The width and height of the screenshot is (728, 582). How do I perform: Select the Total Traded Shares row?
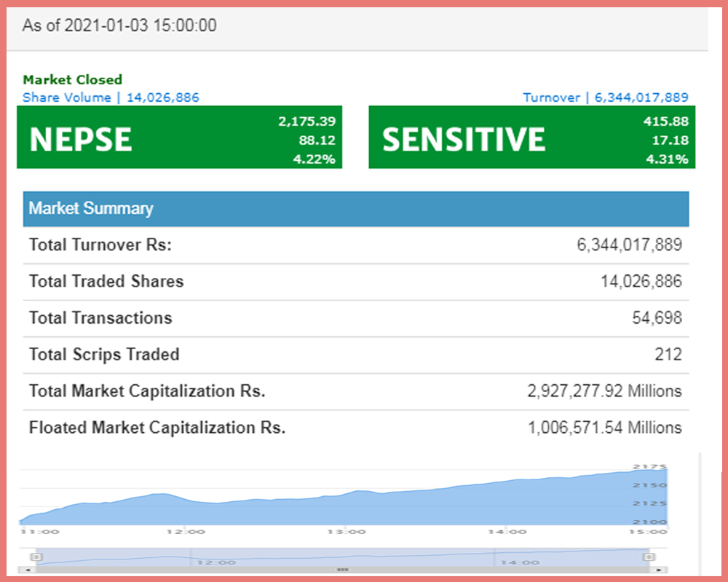355,282
